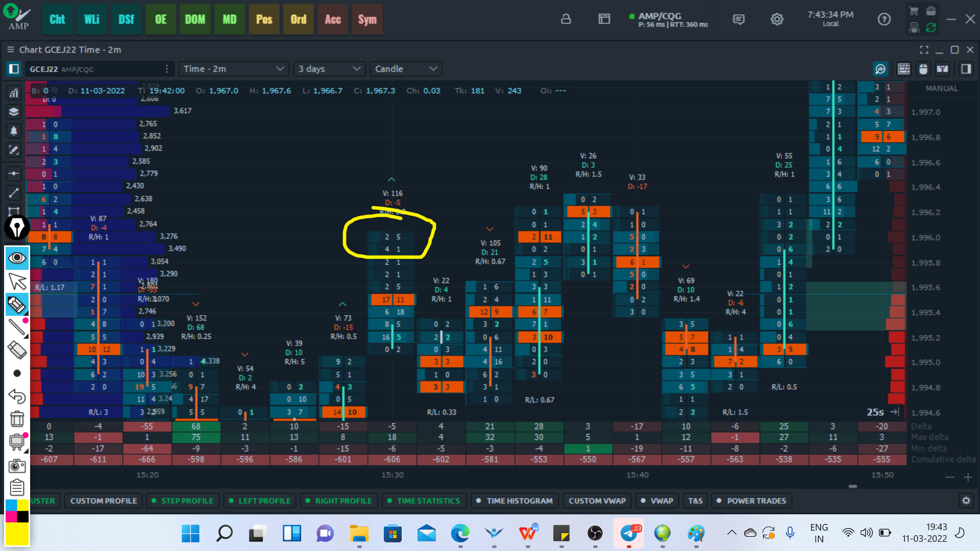The width and height of the screenshot is (980, 551).
Task: Switch to the Sym tab
Action: point(367,19)
